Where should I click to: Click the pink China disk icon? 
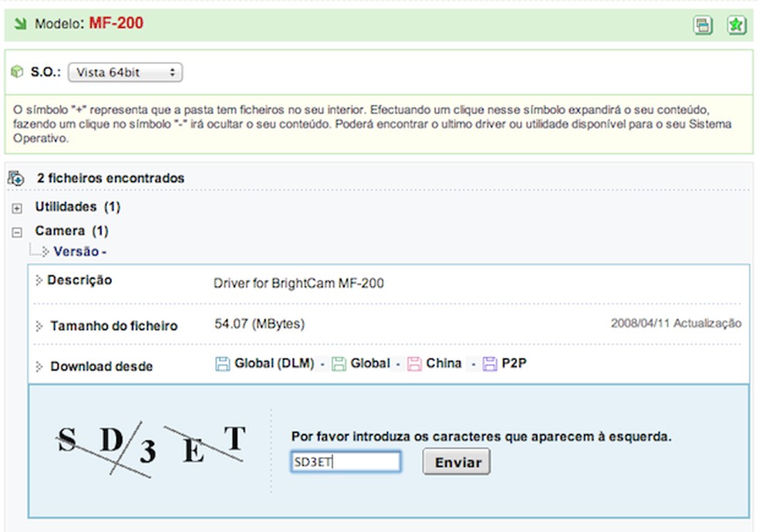(414, 364)
